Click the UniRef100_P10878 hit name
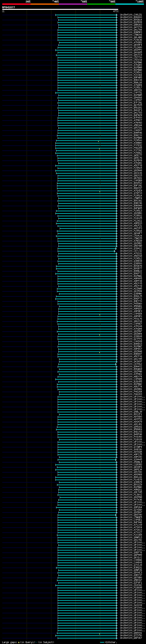Image resolution: width=146 pixels, height=644 pixels. (131, 480)
